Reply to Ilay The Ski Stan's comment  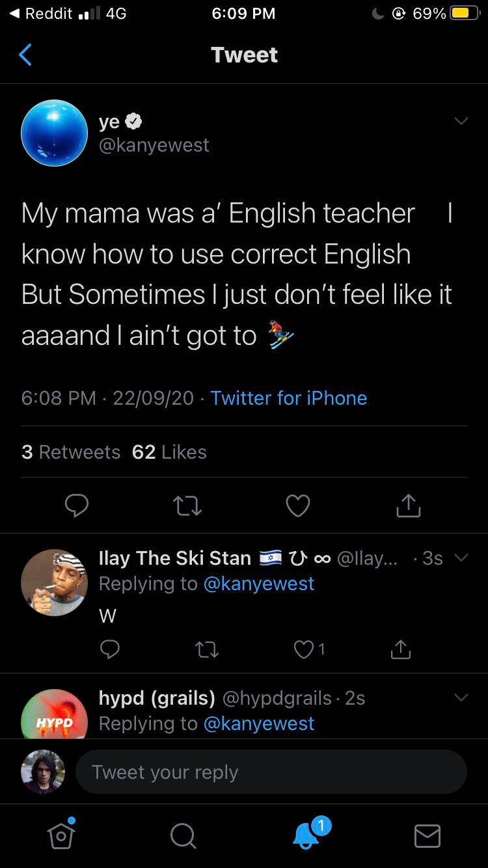pos(109,649)
